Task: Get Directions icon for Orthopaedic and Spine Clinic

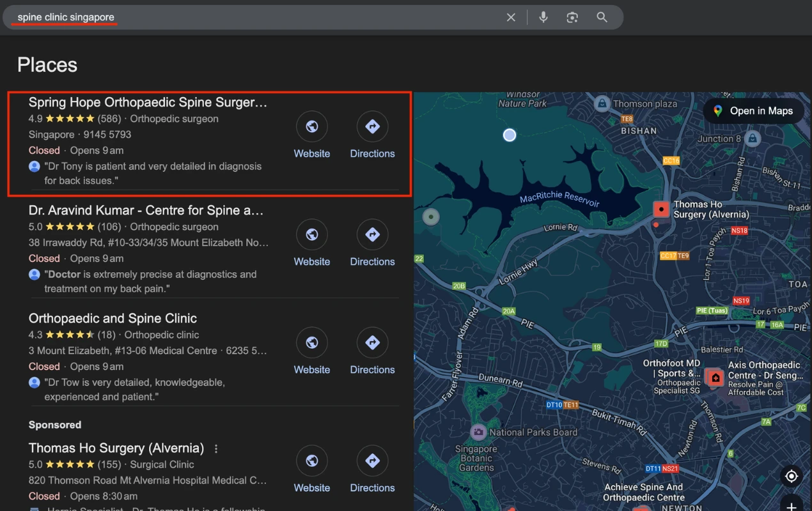Action: (x=372, y=342)
